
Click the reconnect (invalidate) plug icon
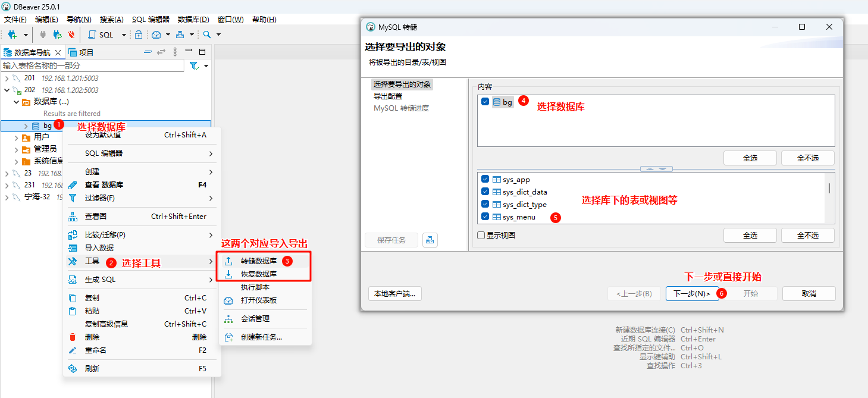click(x=57, y=35)
